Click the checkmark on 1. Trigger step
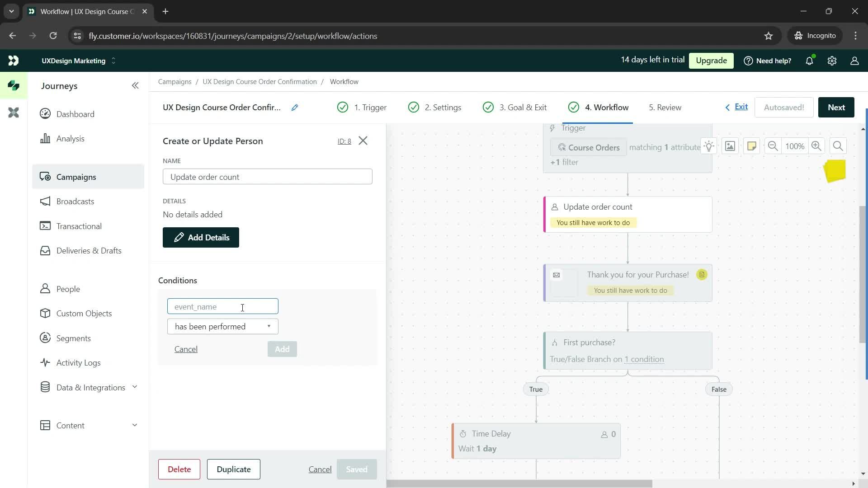The height and width of the screenshot is (488, 868). (344, 107)
